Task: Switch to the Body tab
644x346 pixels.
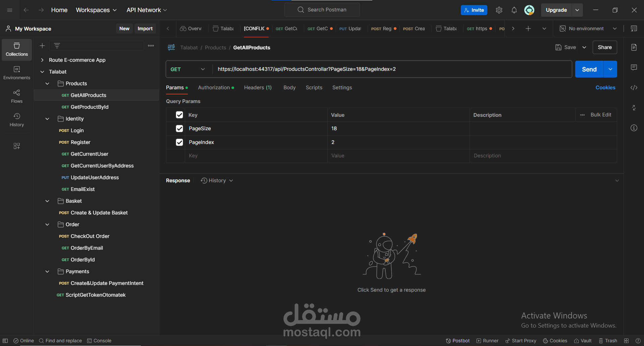Action: 289,88
